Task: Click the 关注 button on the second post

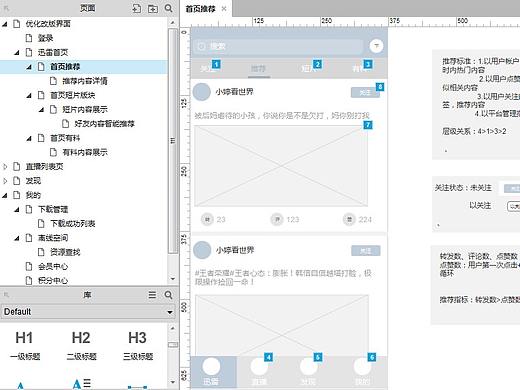Action: [x=366, y=251]
